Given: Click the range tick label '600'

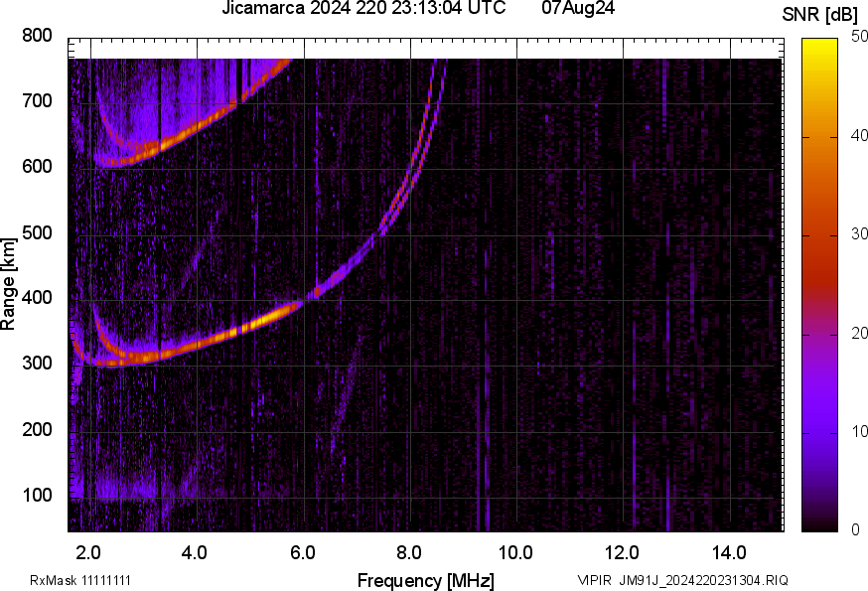Looking at the screenshot, I should click(x=37, y=167).
